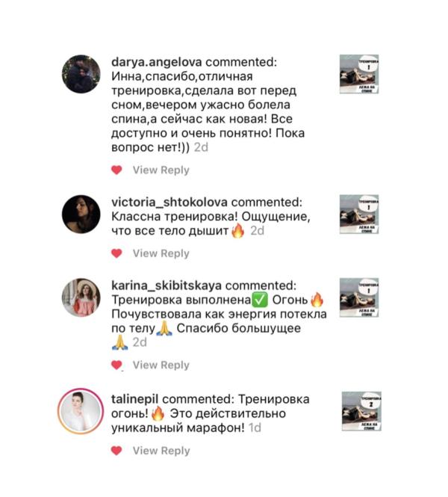448x497 pixels.
Task: Expand View Reply under karina_skibitskaya's comment
Action: (161, 365)
